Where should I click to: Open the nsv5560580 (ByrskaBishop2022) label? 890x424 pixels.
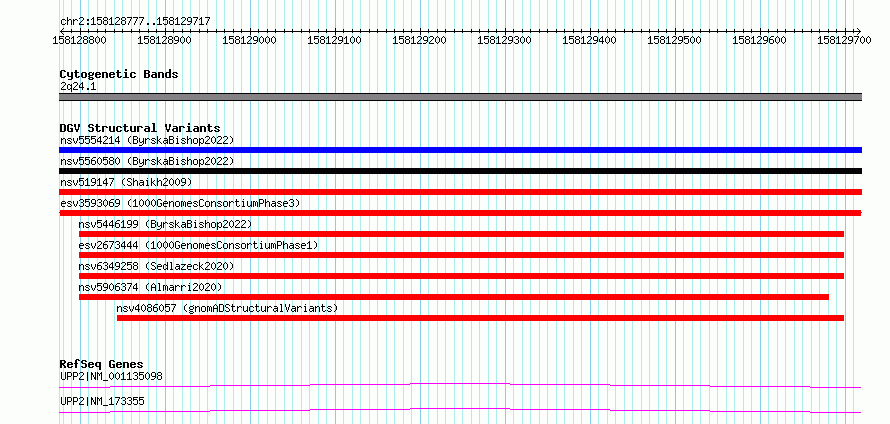[147, 161]
